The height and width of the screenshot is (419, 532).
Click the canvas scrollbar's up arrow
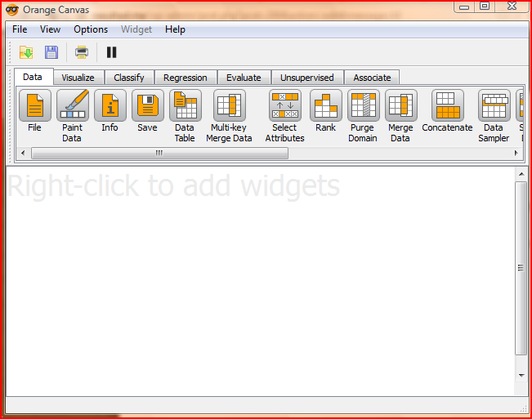(x=521, y=174)
